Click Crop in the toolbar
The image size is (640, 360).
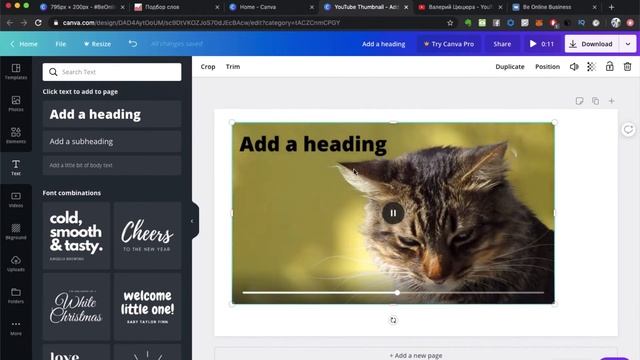coord(208,67)
